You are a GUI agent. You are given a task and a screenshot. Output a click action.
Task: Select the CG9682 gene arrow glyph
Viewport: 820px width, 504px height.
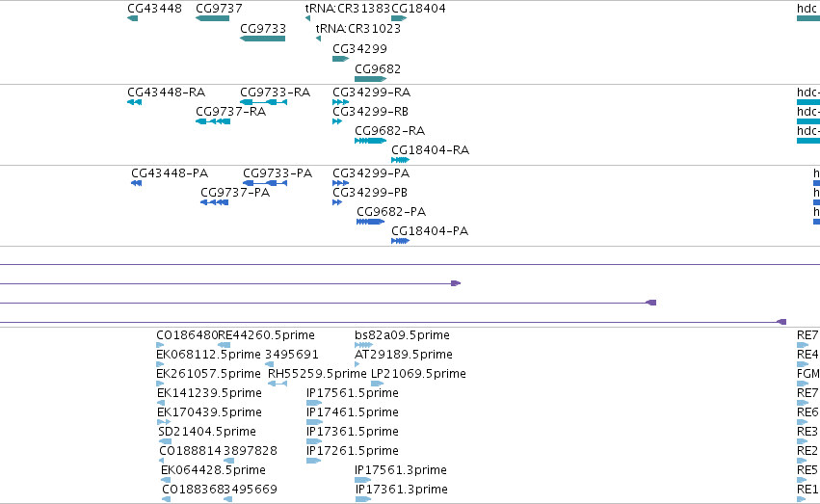point(370,79)
